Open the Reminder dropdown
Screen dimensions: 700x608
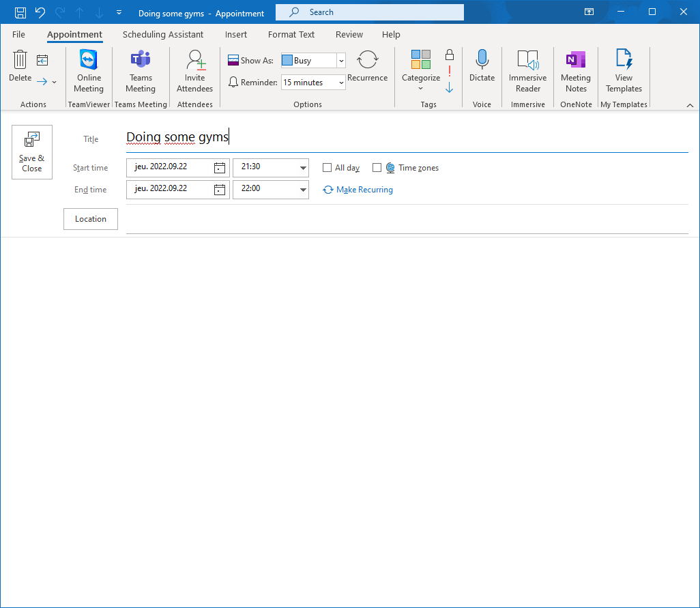point(340,82)
